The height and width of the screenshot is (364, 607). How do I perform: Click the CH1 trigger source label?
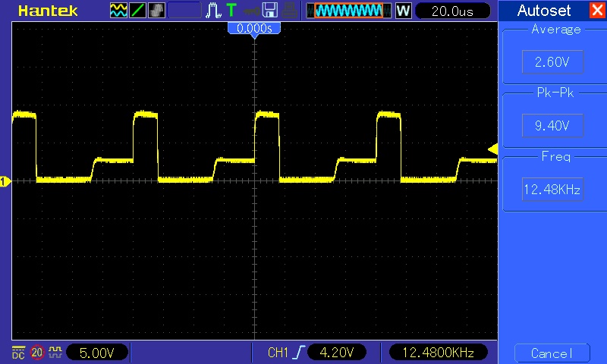coord(278,353)
